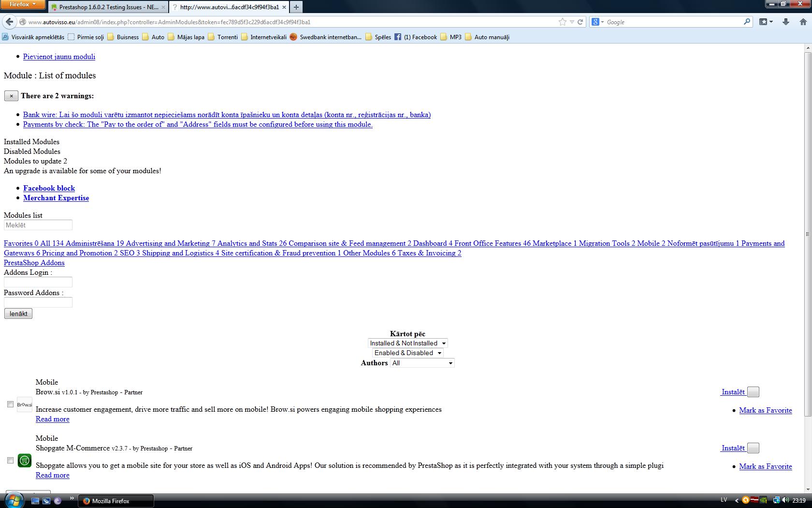Click the Brow.si module logo

point(25,404)
